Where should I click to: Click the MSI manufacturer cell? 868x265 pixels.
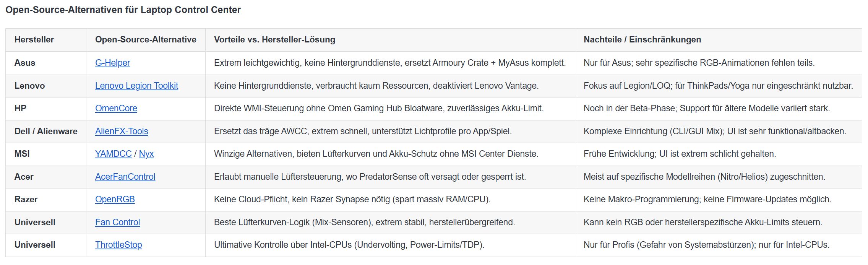(22, 154)
